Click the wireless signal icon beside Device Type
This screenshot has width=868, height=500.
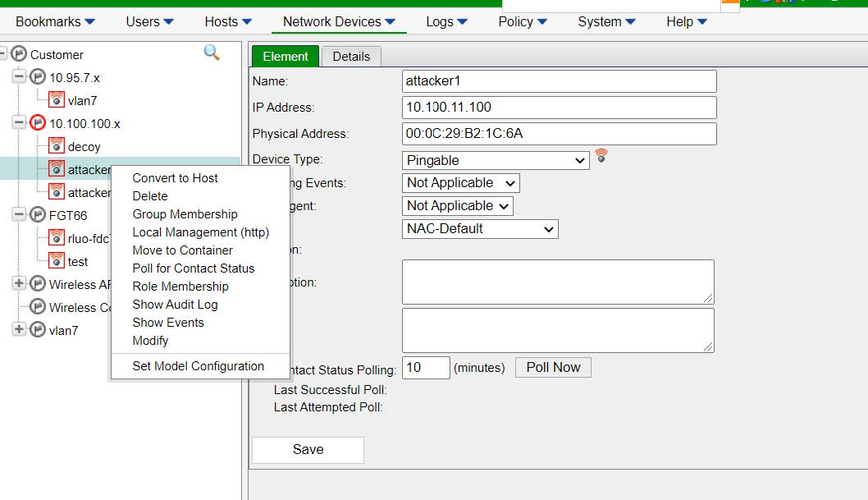point(601,156)
